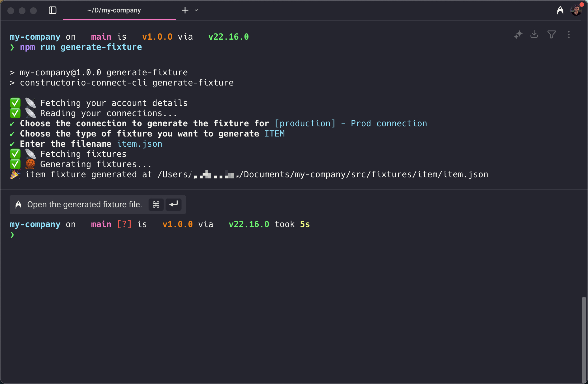Click the 'main [?]' git branch indicator
Screen dimensions: 588x384
[111, 224]
